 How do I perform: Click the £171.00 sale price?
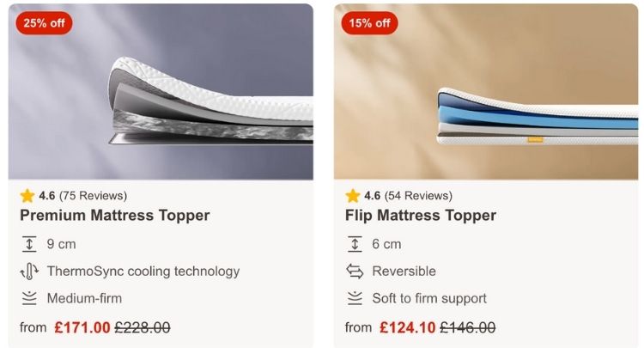coord(82,327)
